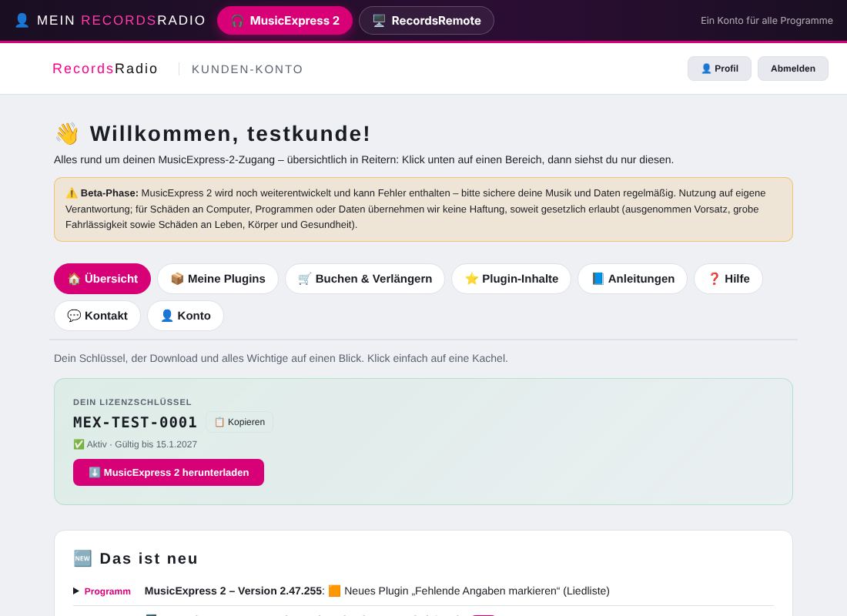Click "MusicExpress 2 – Version 2.47.255" text

click(233, 591)
